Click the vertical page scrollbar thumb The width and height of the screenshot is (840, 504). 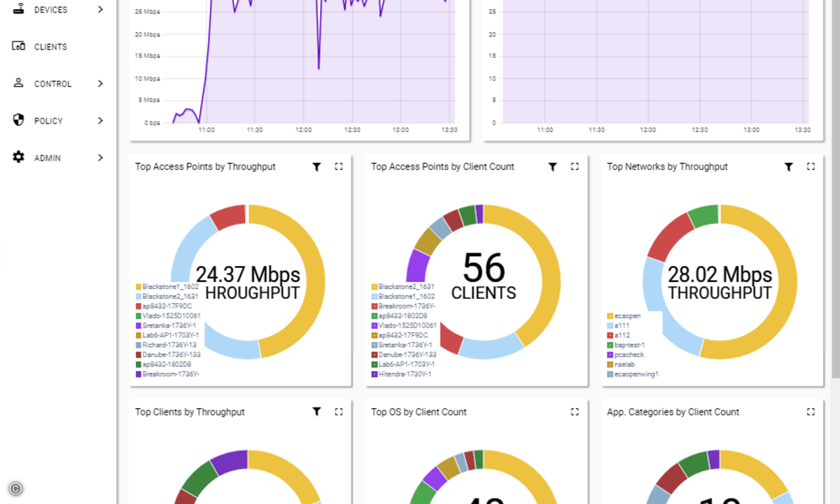click(835, 189)
